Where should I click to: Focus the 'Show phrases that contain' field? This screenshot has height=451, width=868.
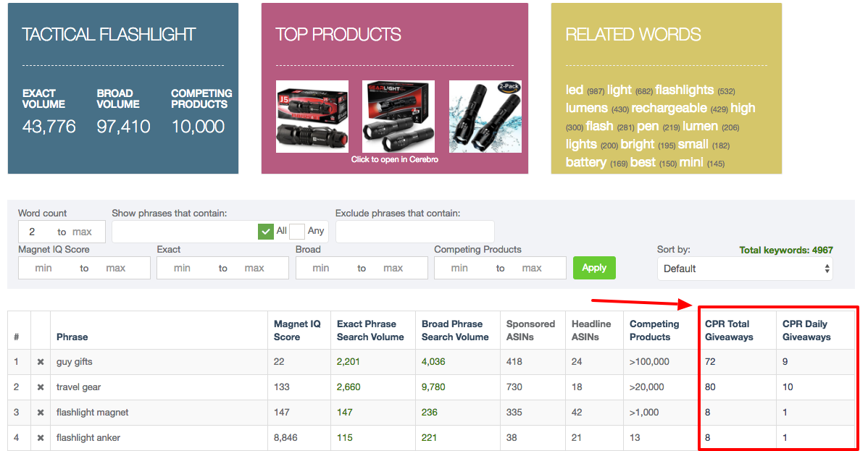[x=184, y=232]
